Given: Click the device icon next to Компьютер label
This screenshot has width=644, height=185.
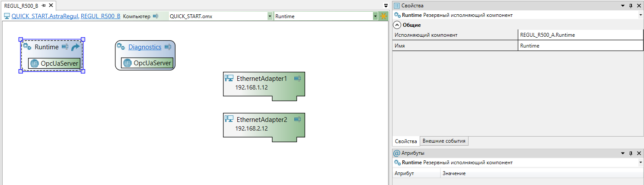Looking at the screenshot, I should (156, 16).
